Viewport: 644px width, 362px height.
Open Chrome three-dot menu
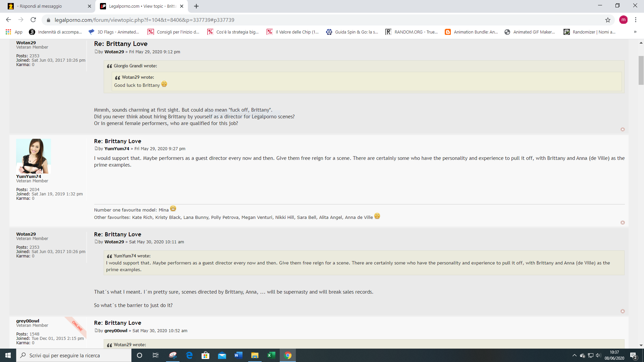tap(636, 20)
